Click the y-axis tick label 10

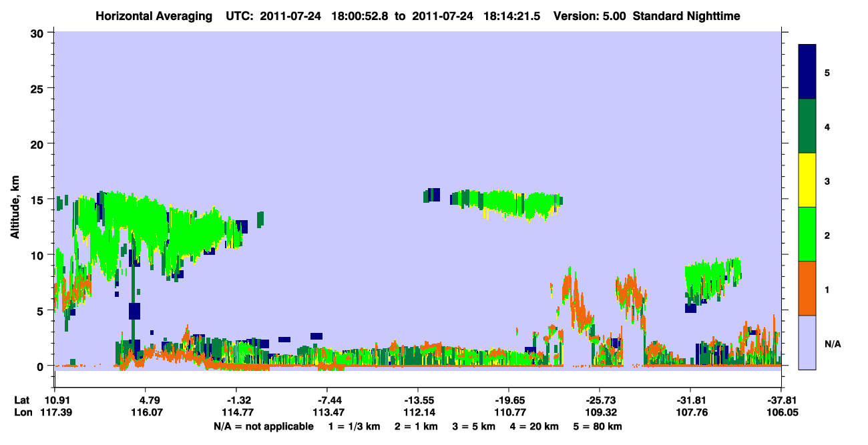pyautogui.click(x=39, y=255)
